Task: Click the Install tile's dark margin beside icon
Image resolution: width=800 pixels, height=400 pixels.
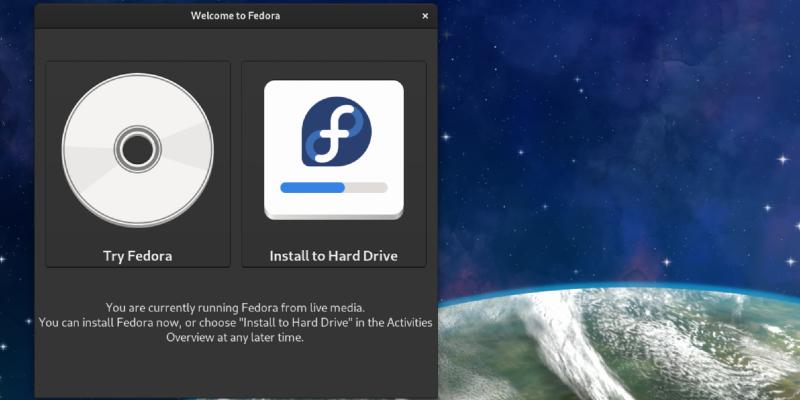Action: click(252, 150)
